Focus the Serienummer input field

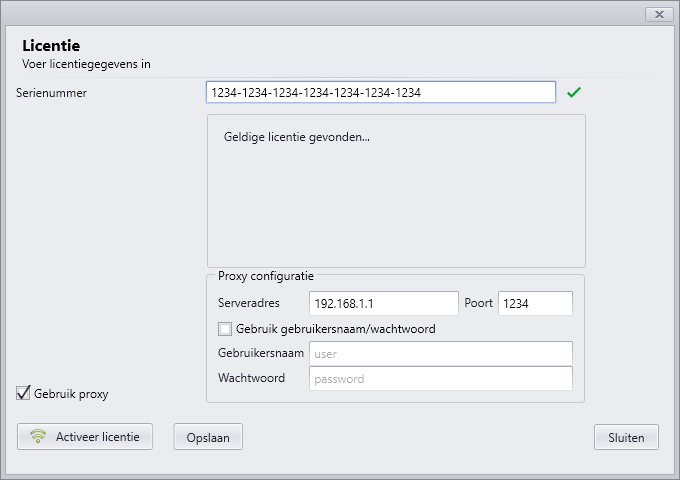tap(381, 92)
